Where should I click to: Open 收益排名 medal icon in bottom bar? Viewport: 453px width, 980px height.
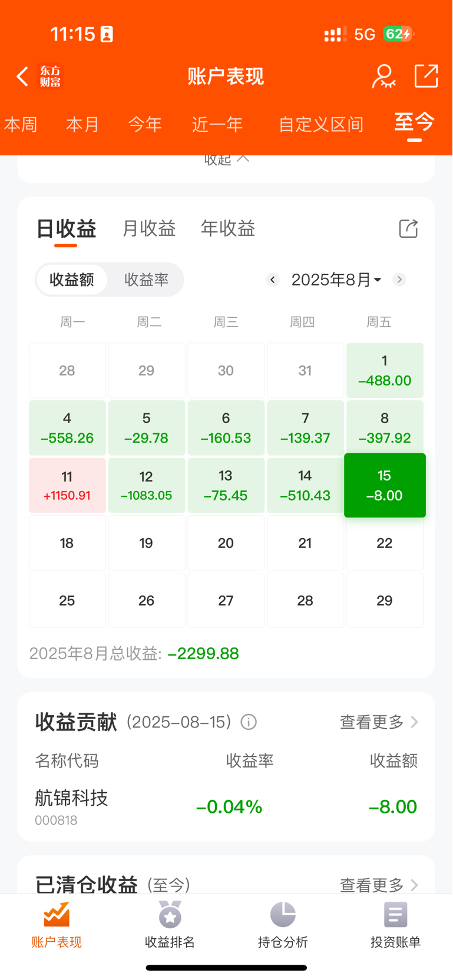point(170,914)
